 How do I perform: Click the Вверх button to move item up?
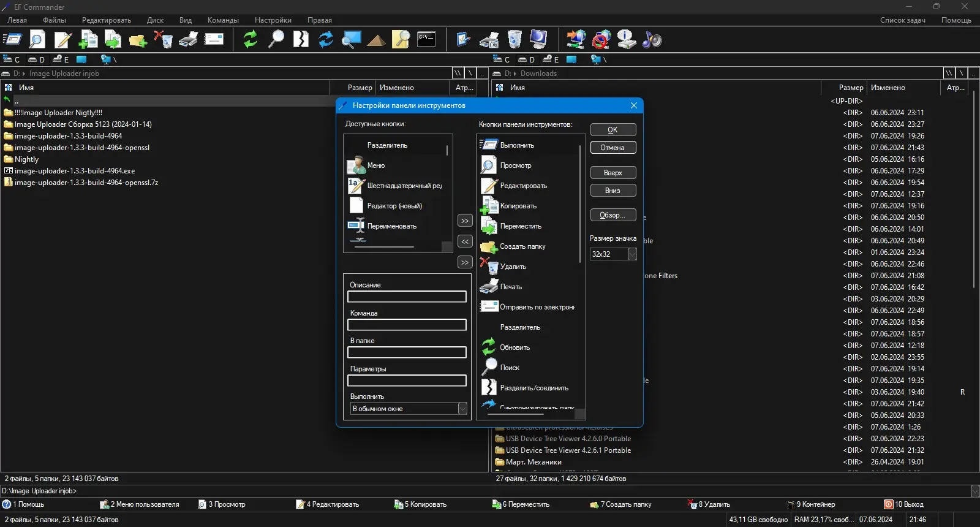click(x=613, y=173)
